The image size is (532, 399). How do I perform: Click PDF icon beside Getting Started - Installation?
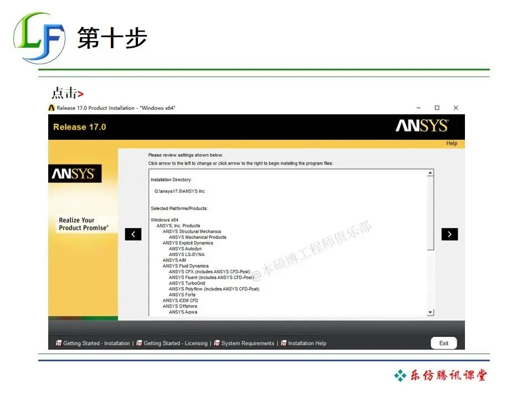click(x=59, y=343)
